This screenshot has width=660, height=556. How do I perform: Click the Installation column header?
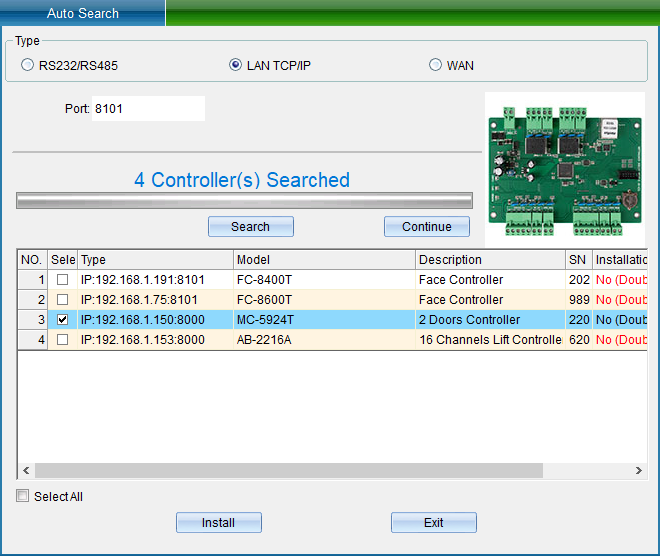pos(620,260)
